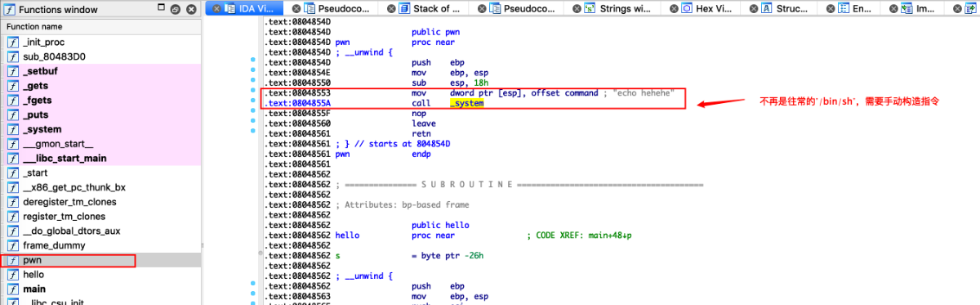Image resolution: width=980 pixels, height=305 pixels.
Task: Click the restore button of Functions window
Action: coord(176,9)
